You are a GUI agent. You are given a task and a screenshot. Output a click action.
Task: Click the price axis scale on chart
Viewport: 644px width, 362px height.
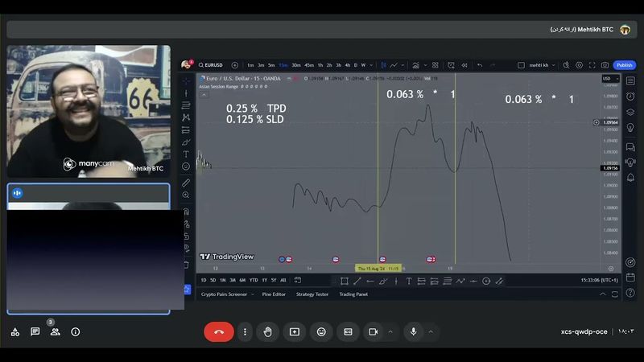[x=610, y=177]
